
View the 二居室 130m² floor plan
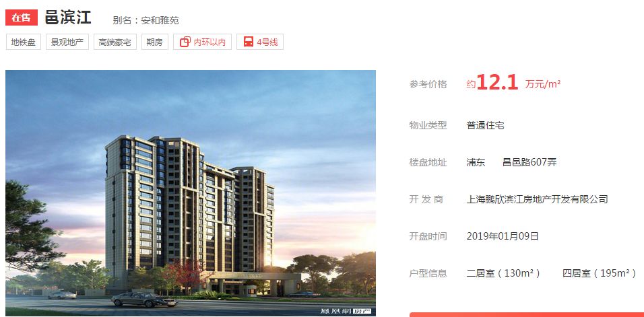(503, 273)
